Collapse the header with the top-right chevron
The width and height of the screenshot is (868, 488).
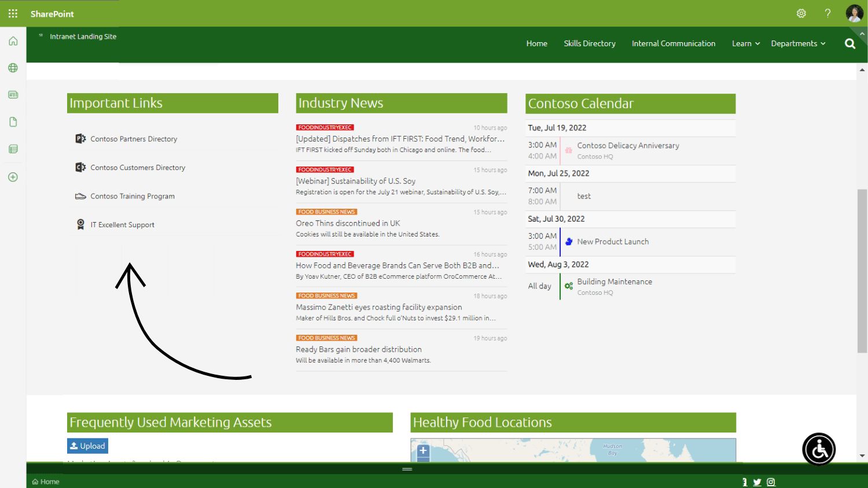point(862,34)
